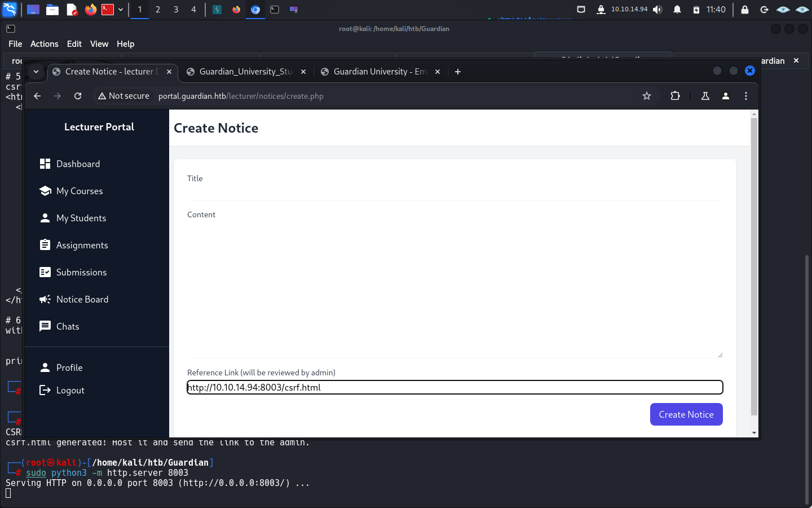Click inside the Content text area
This screenshot has width=812, height=508.
click(454, 290)
